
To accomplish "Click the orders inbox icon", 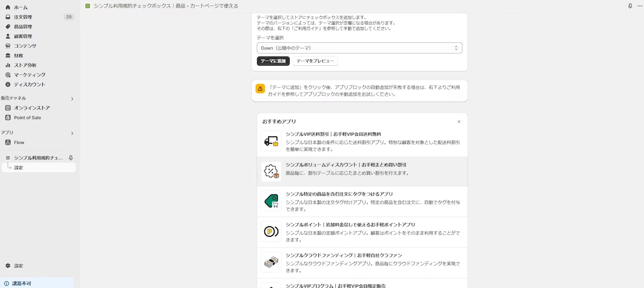I will point(8,17).
